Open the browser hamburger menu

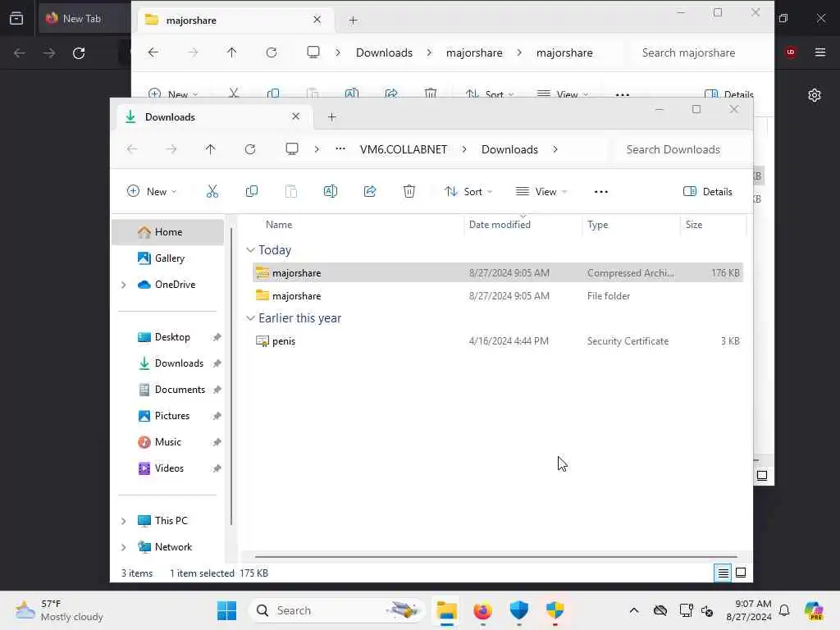[x=820, y=52]
